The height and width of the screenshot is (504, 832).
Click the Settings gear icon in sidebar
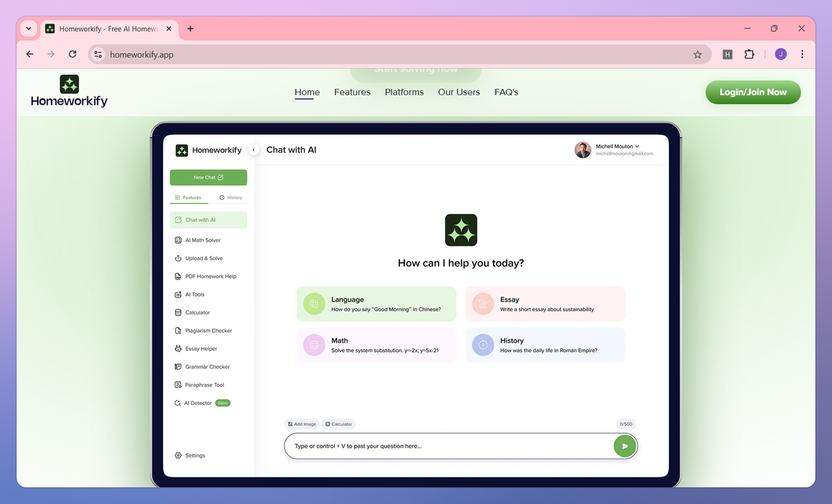[178, 455]
